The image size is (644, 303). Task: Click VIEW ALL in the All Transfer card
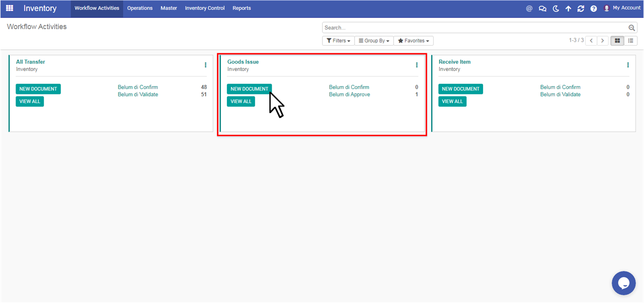pos(30,101)
